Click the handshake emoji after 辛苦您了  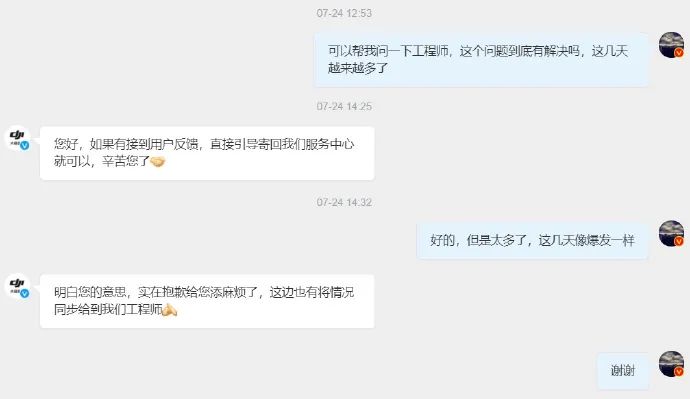[158, 162]
